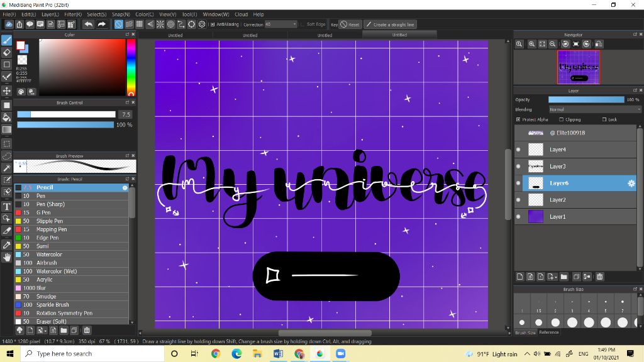Hide Layer4 visibility
Viewport: 644px width, 362px height.
coord(518,150)
